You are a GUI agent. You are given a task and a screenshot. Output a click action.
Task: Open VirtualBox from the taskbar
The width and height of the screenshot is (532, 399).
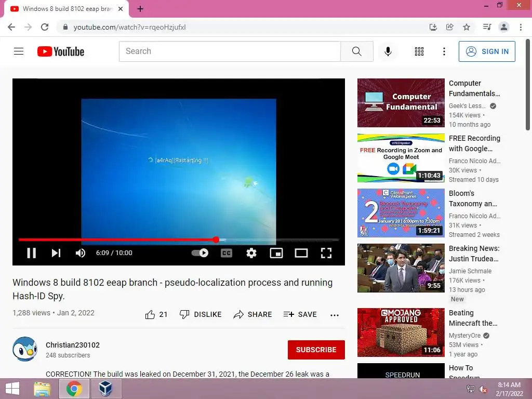coord(105,389)
